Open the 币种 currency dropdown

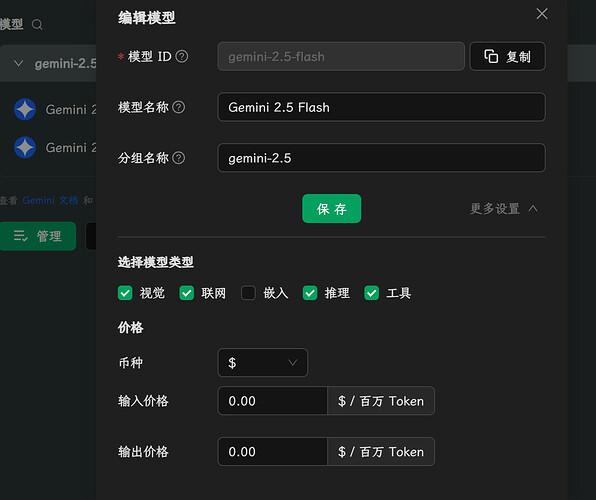(x=263, y=363)
